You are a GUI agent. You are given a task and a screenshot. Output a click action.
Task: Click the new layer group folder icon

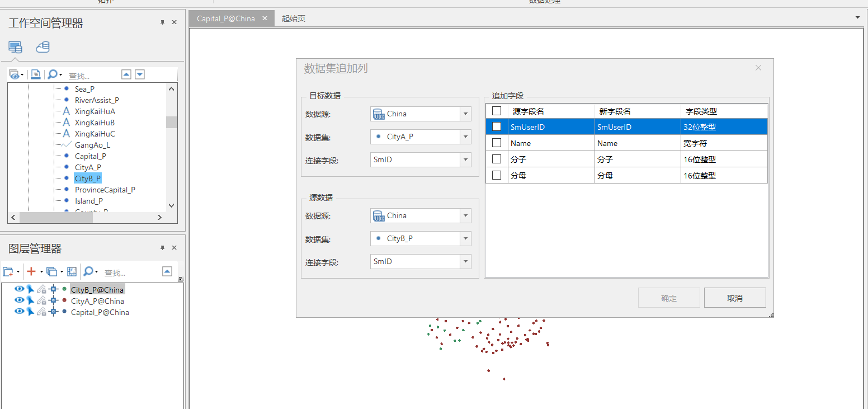8,272
